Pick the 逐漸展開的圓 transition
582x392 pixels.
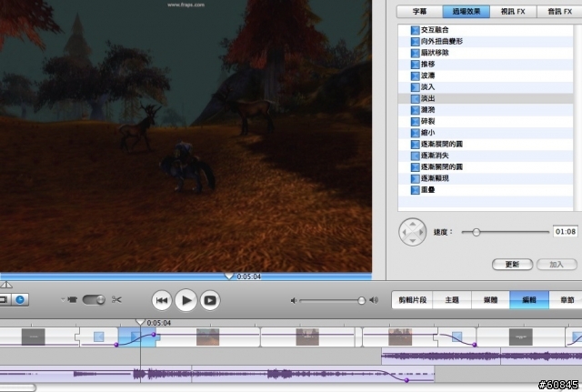point(486,144)
